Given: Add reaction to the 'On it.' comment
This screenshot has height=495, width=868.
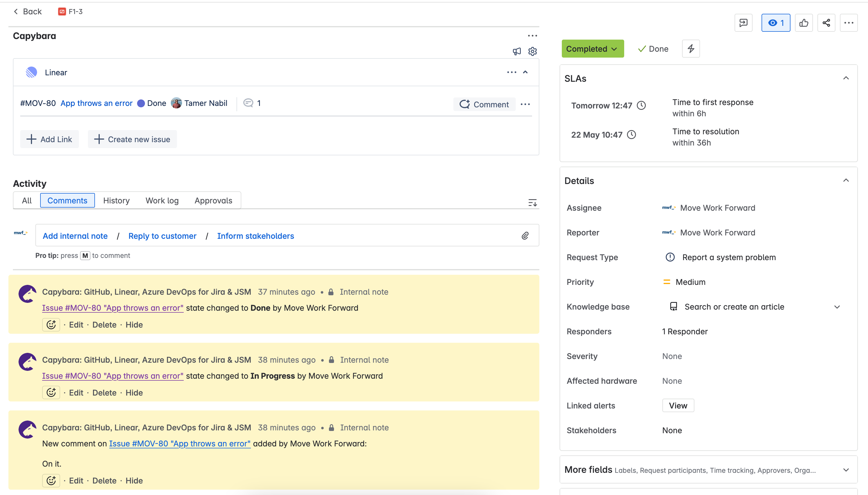Looking at the screenshot, I should pos(51,481).
